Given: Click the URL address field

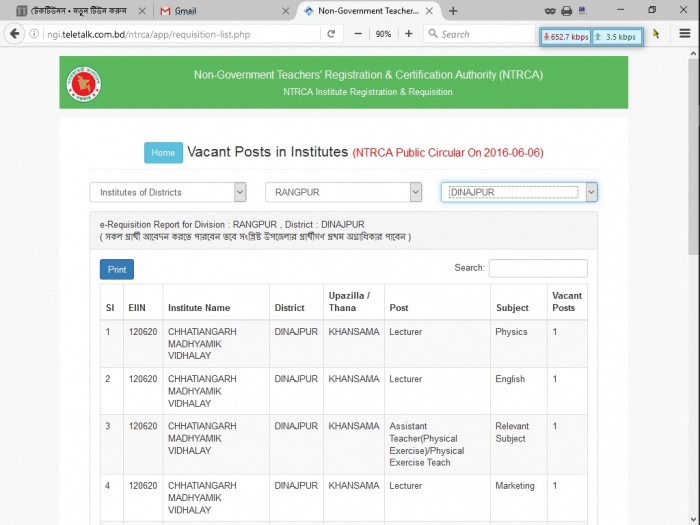Looking at the screenshot, I should coord(181,34).
